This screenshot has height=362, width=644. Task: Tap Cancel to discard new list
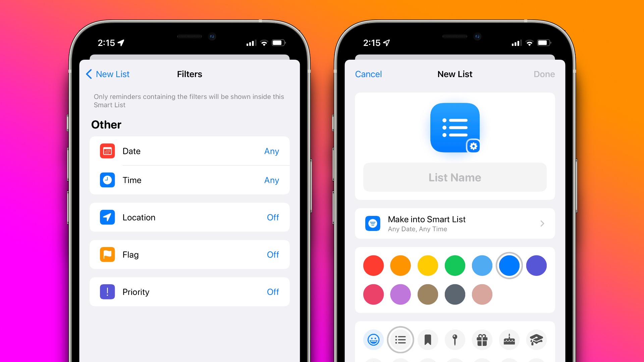(x=368, y=74)
